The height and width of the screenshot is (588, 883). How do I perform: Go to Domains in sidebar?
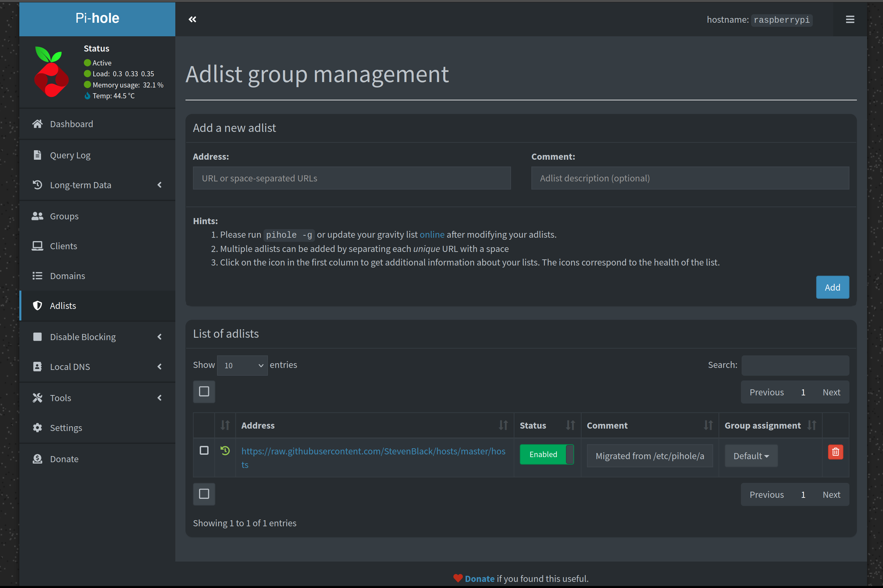click(x=67, y=276)
